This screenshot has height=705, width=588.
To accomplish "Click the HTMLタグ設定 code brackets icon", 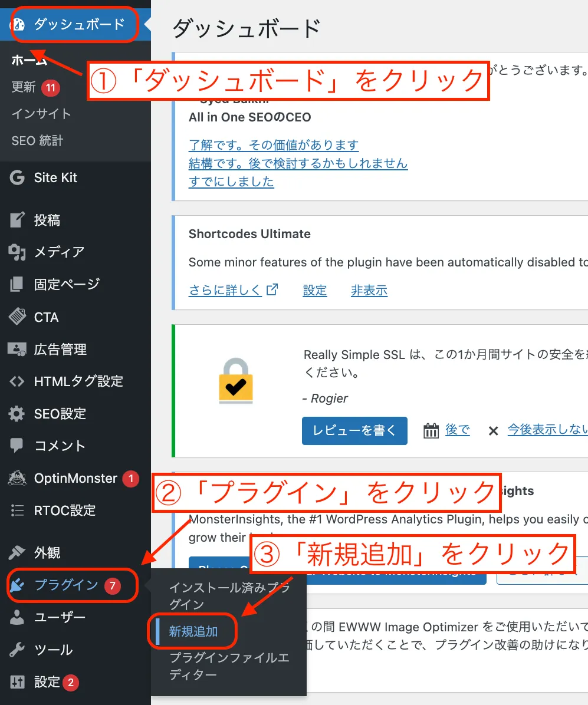I will (x=17, y=381).
